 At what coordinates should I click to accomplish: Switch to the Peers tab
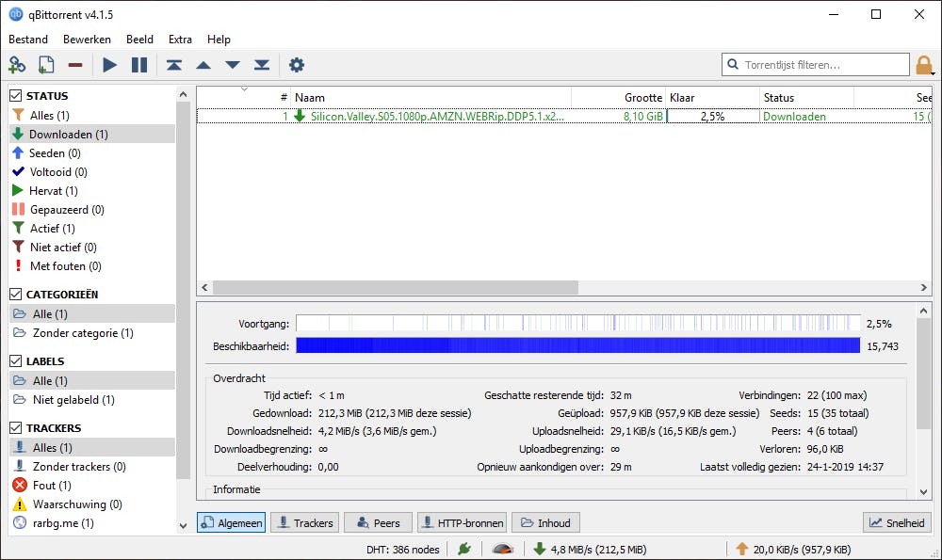(379, 522)
